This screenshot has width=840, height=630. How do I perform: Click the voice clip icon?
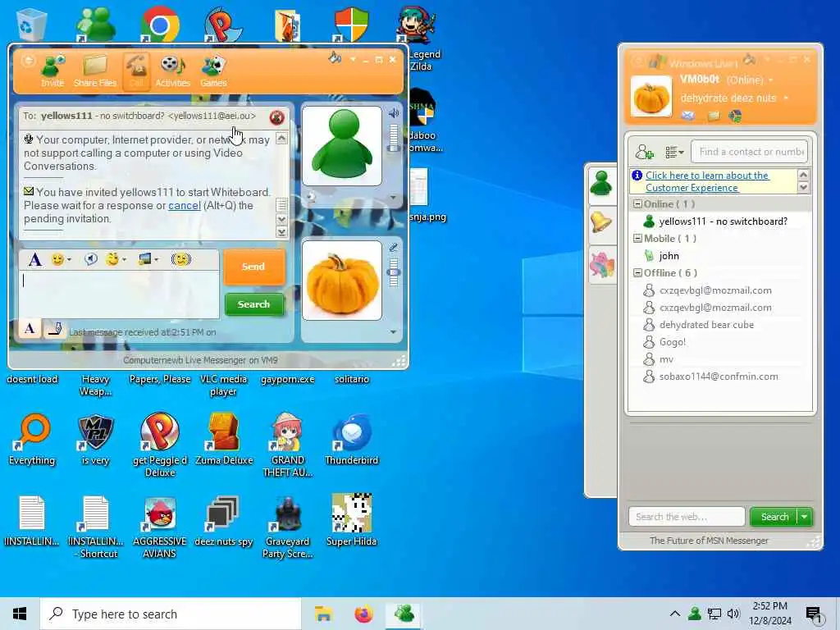coord(91,260)
